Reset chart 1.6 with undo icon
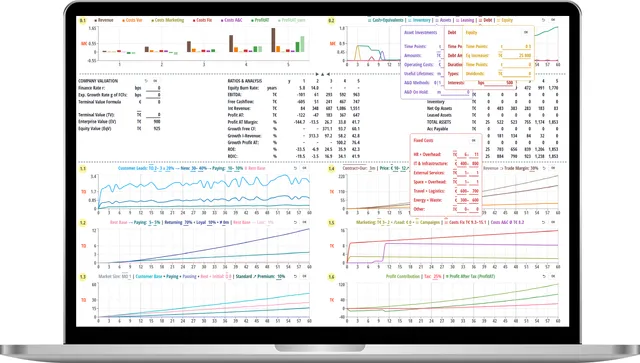The image size is (640, 363). [x=544, y=276]
